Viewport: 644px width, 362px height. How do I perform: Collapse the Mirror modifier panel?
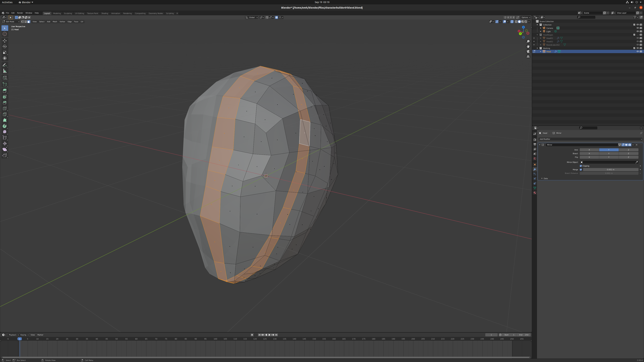[x=540, y=145]
